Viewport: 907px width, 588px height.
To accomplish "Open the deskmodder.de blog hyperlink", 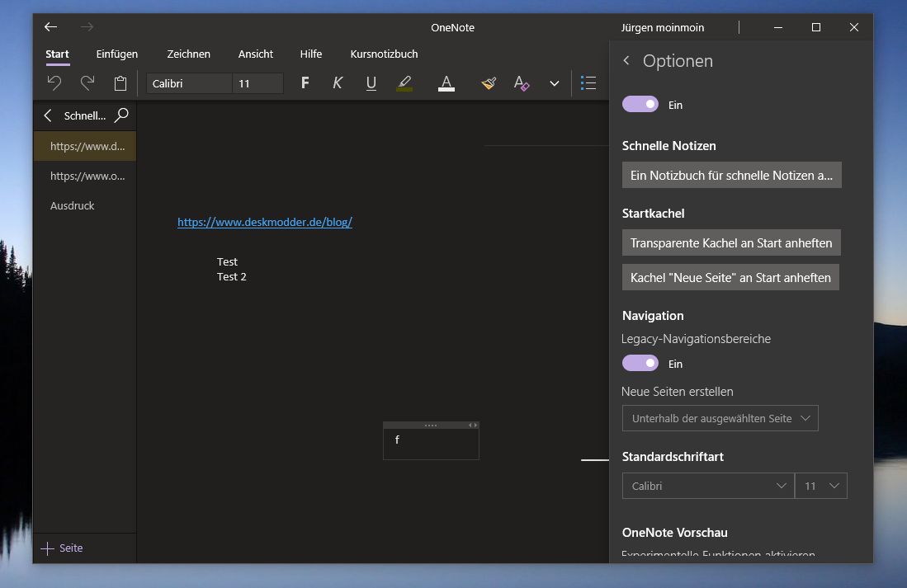I will tap(264, 222).
